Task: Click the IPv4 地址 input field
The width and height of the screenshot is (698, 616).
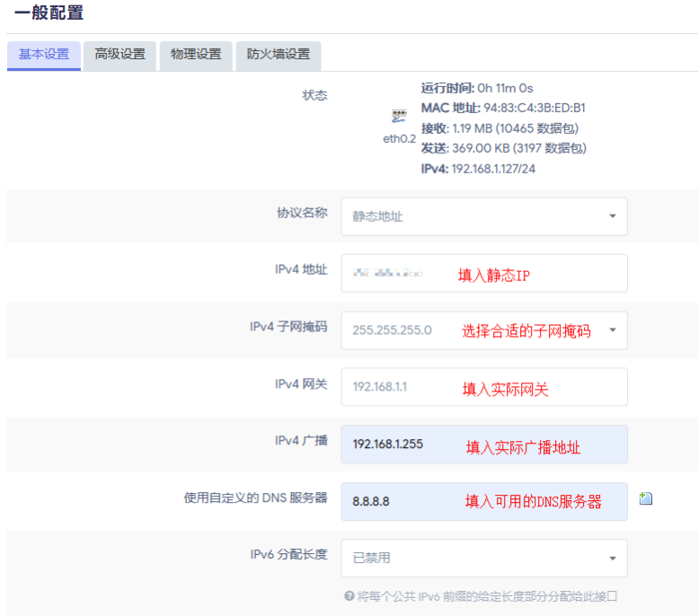Action: pos(483,273)
